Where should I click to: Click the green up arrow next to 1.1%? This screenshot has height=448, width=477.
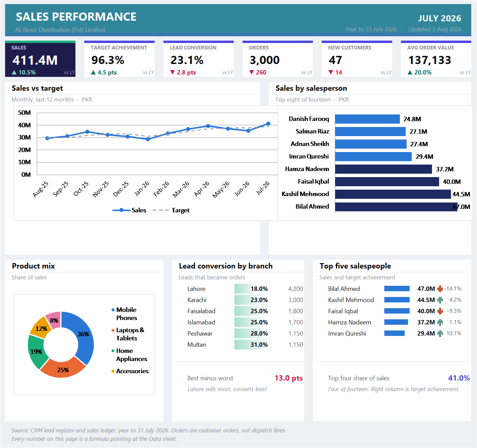coord(440,322)
